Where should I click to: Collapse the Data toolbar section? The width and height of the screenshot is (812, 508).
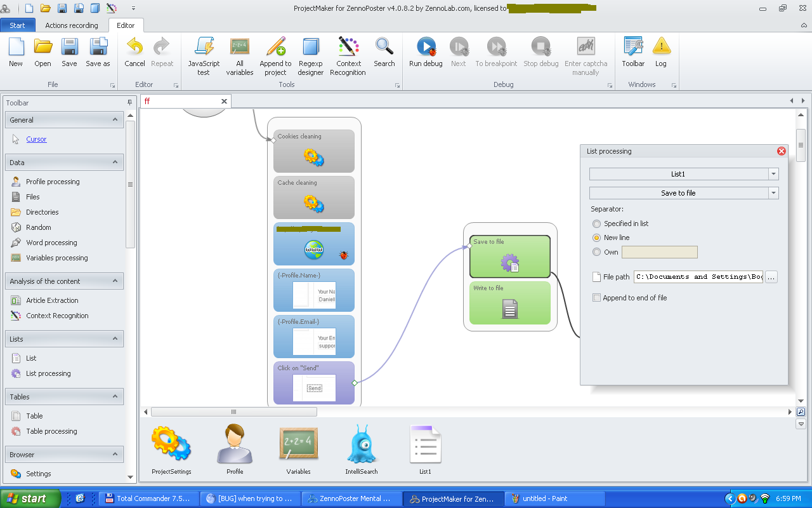(x=115, y=162)
